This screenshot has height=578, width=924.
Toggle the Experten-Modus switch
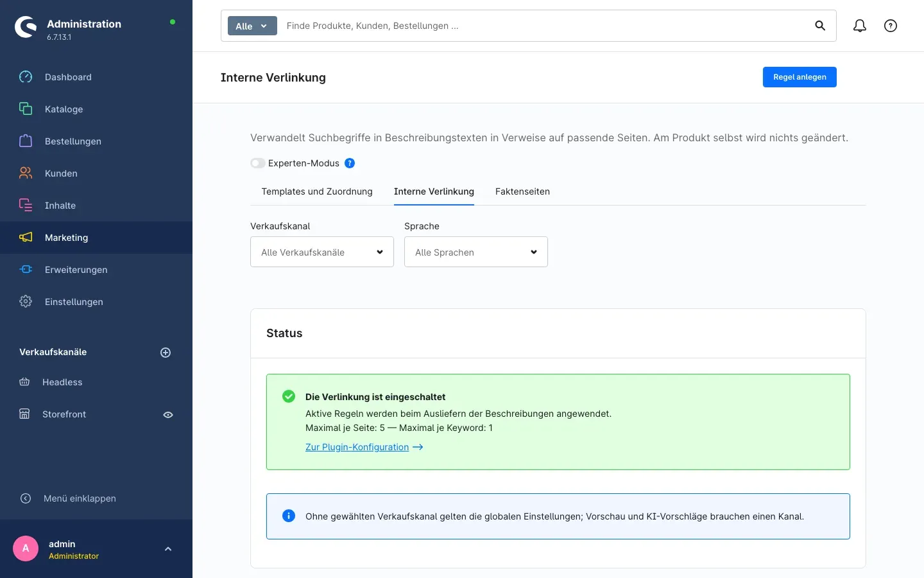point(257,163)
